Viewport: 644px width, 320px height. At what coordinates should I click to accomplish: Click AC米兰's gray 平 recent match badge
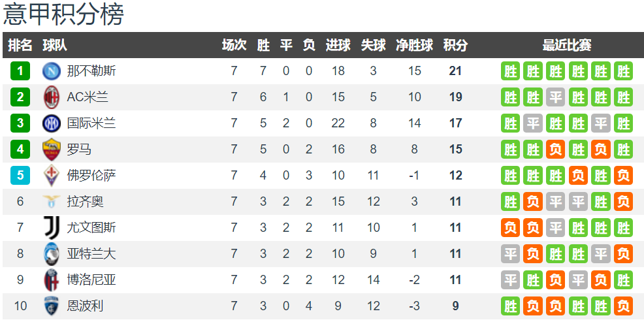point(555,97)
